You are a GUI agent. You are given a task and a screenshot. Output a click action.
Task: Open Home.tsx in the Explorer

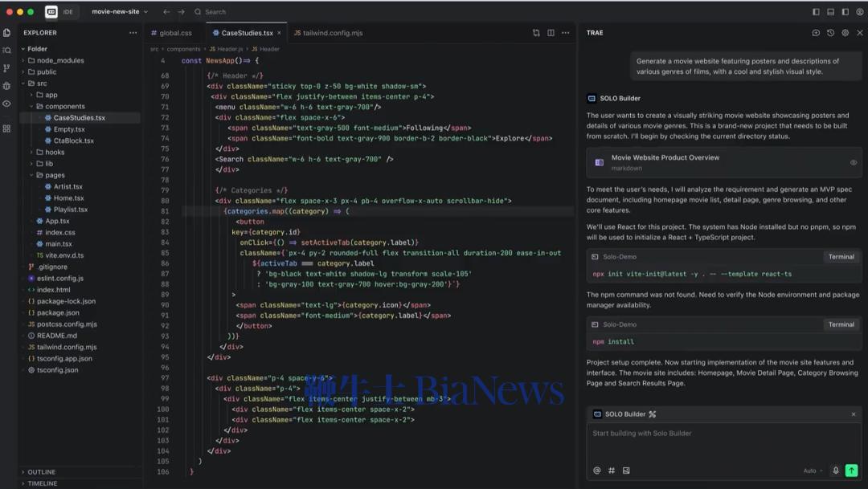point(68,198)
